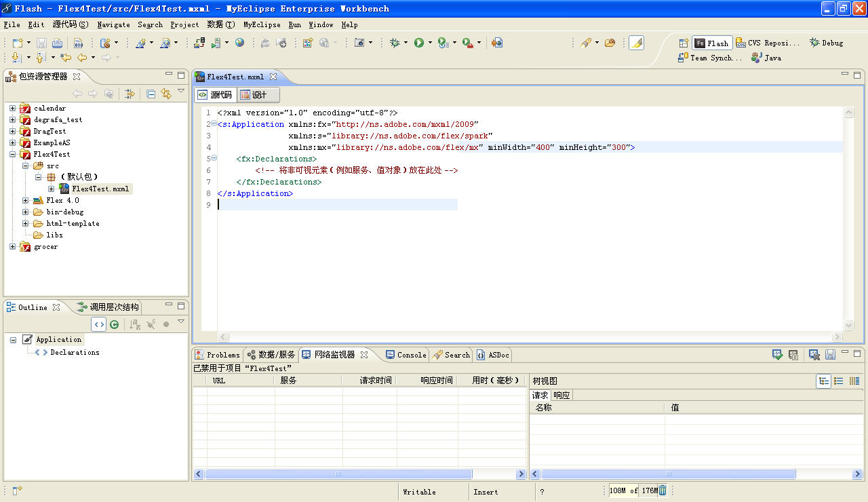This screenshot has height=502, width=868.
Task: Open the Window menu
Action: pos(321,24)
